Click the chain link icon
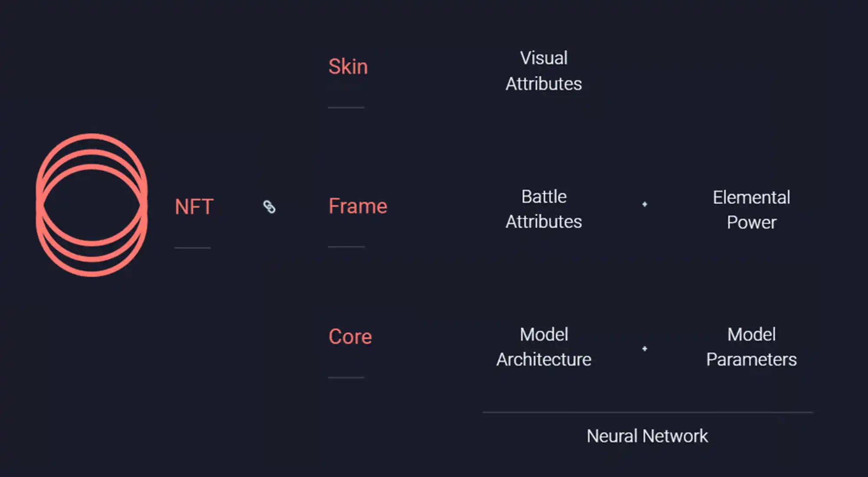 pyautogui.click(x=270, y=207)
